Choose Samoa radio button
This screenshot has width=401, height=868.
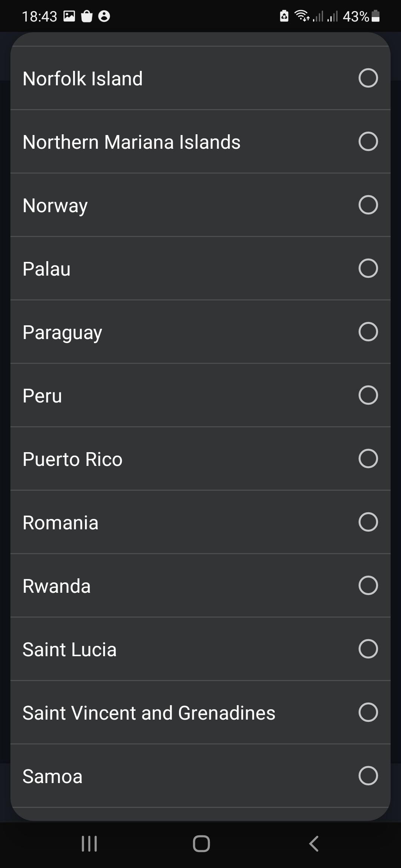click(x=368, y=776)
